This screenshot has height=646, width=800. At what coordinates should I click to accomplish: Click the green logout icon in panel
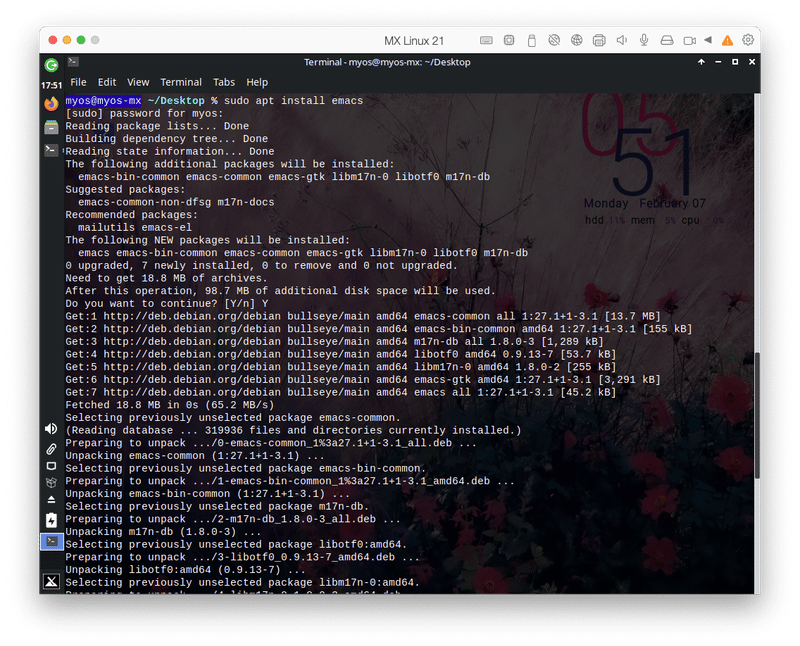[x=51, y=65]
